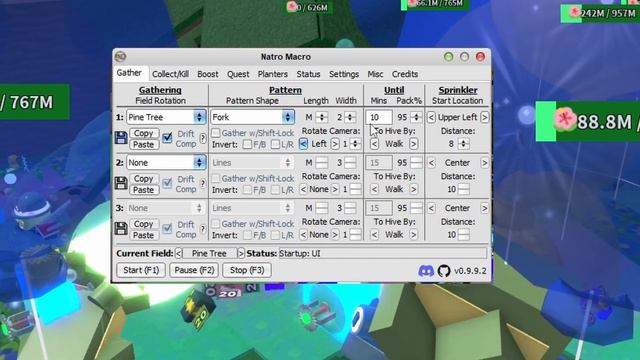Screen dimensions: 640x360
Task: Previous To Hive By option in row 2
Action: tap(374, 189)
